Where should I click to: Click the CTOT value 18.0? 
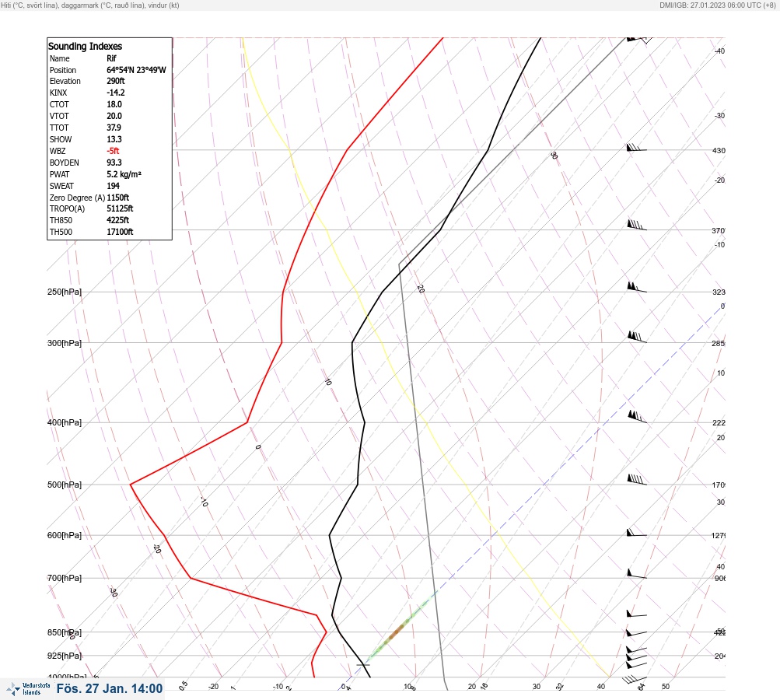[114, 104]
